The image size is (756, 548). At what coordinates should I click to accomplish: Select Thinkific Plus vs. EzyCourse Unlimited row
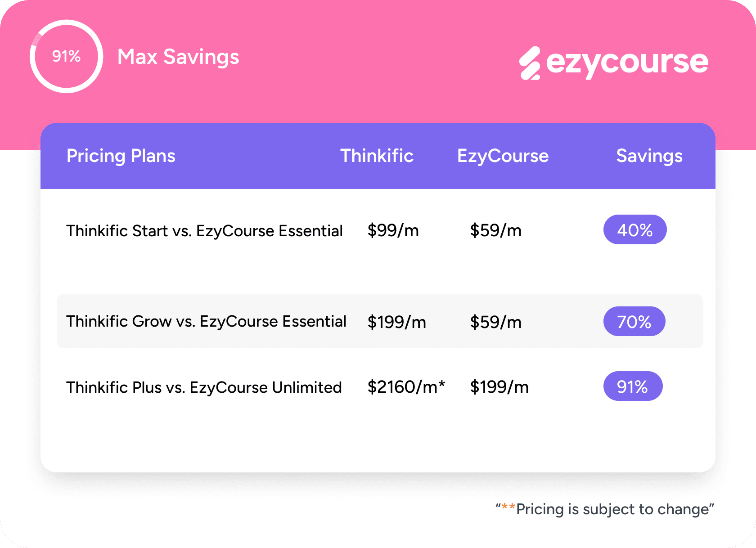(x=378, y=387)
